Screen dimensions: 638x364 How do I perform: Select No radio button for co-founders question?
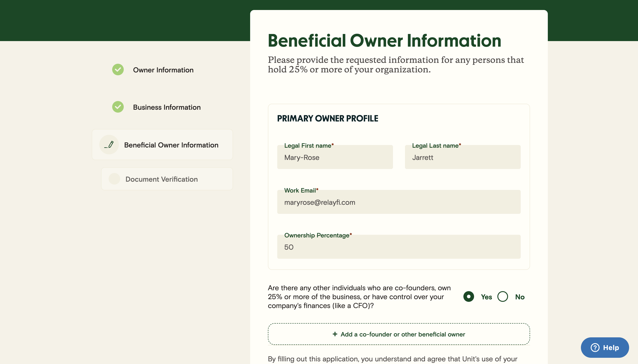(502, 296)
